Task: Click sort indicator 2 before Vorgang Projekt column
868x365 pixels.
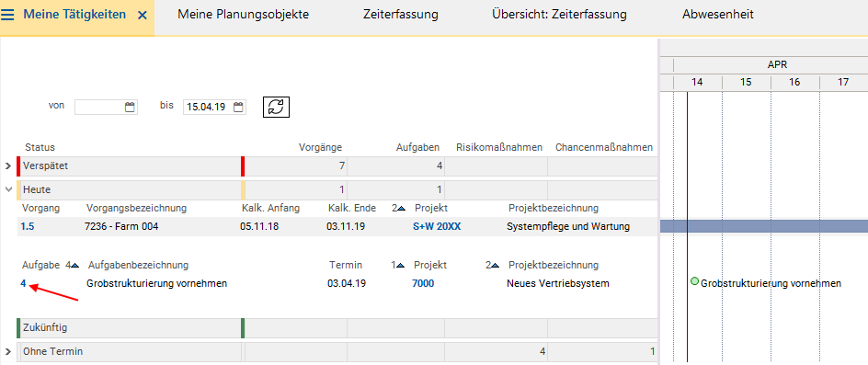Action: [x=398, y=209]
